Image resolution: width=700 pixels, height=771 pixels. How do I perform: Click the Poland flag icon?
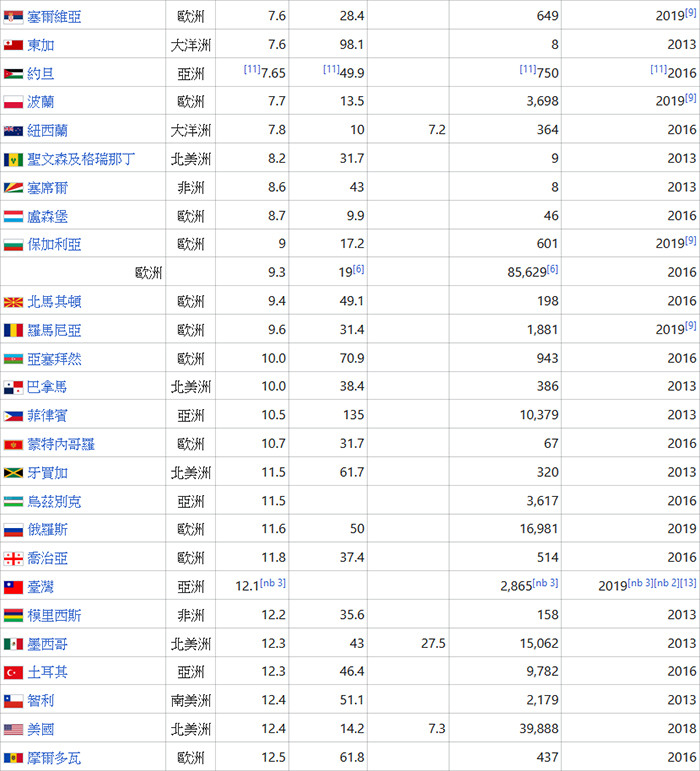point(13,102)
